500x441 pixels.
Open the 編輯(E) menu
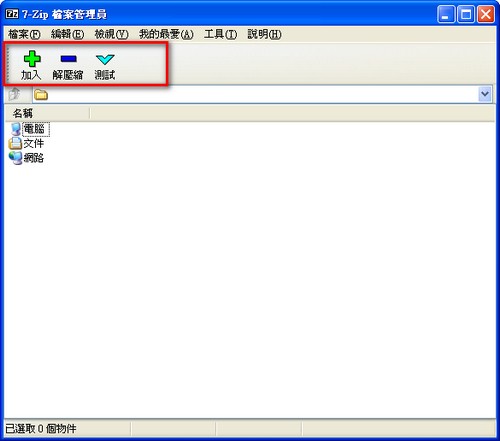coord(67,34)
